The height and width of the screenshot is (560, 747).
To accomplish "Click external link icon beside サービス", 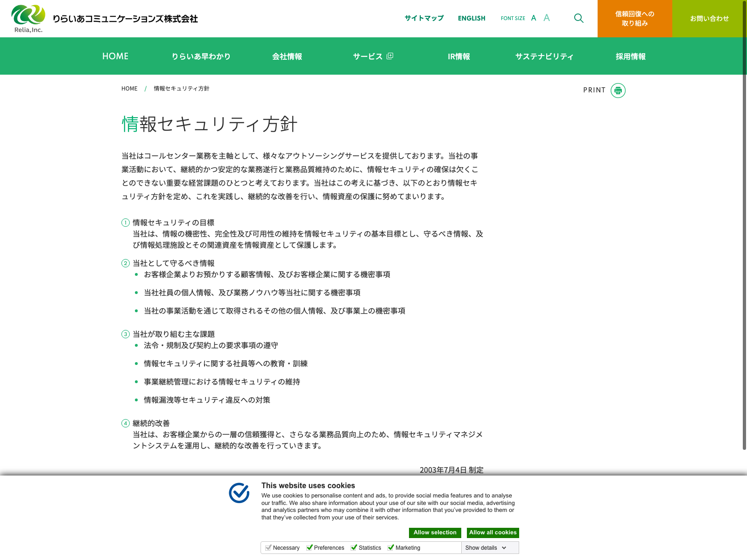I will pyautogui.click(x=390, y=56).
